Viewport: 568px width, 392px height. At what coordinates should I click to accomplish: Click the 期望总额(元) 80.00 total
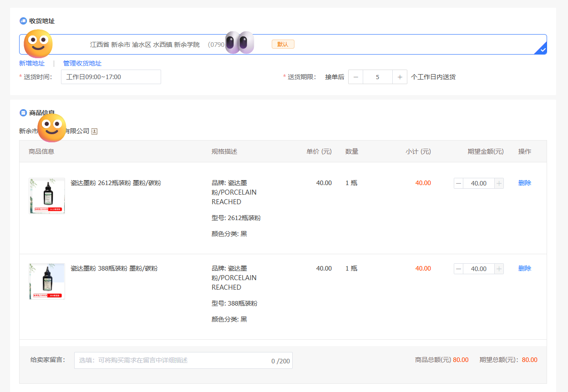pyautogui.click(x=508, y=360)
